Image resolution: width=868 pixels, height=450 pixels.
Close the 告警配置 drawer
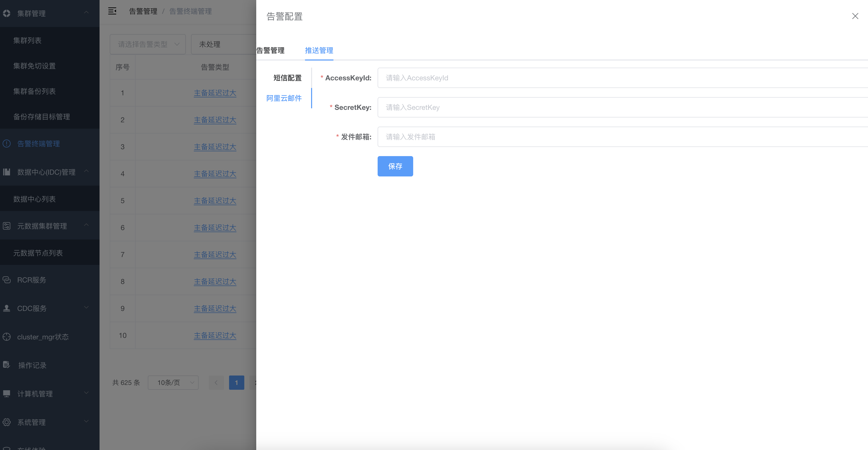(855, 16)
